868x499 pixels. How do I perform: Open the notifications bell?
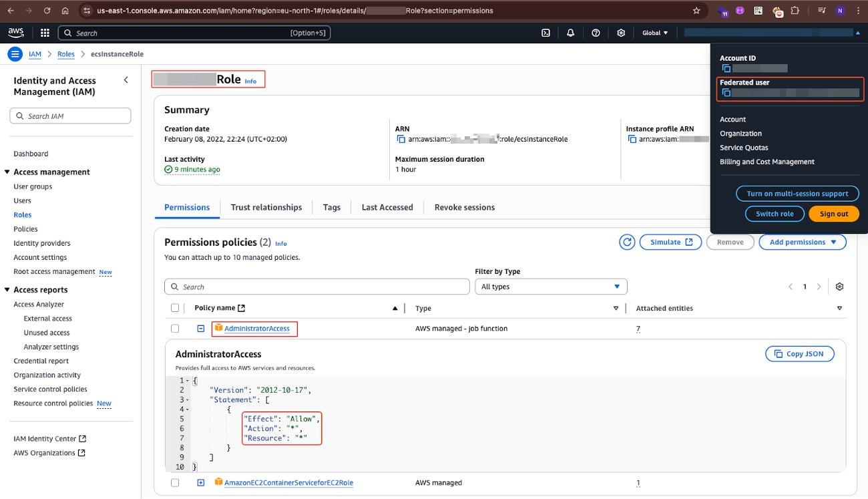pos(570,33)
